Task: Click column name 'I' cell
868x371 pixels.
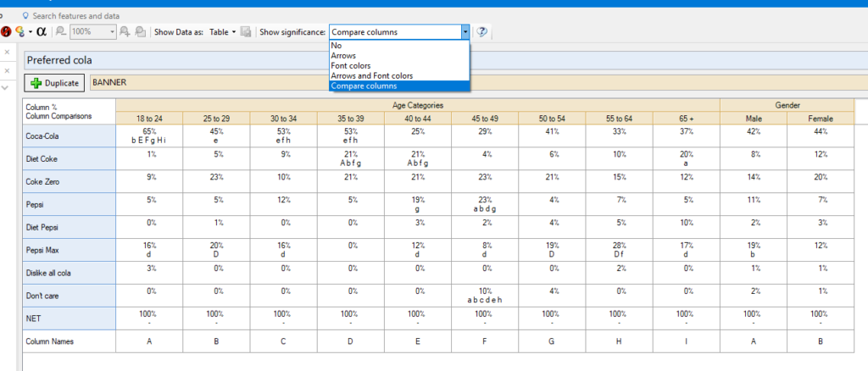Action: (686, 341)
